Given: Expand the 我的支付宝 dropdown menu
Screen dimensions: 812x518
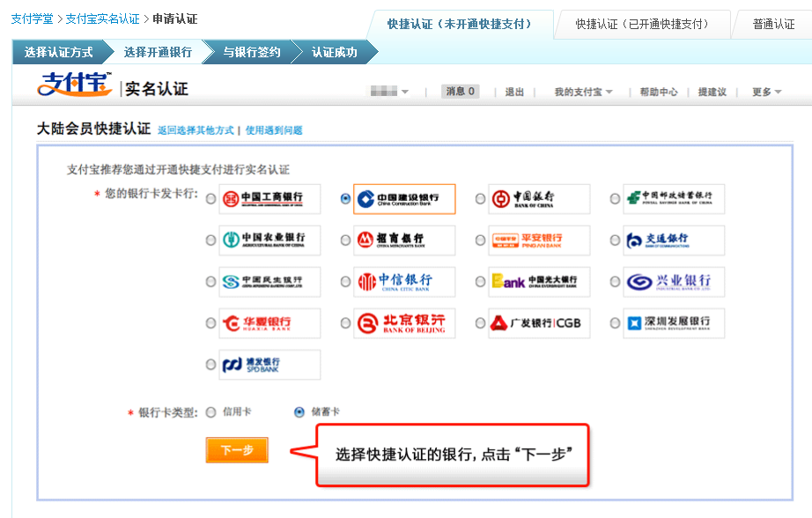Looking at the screenshot, I should click(584, 92).
